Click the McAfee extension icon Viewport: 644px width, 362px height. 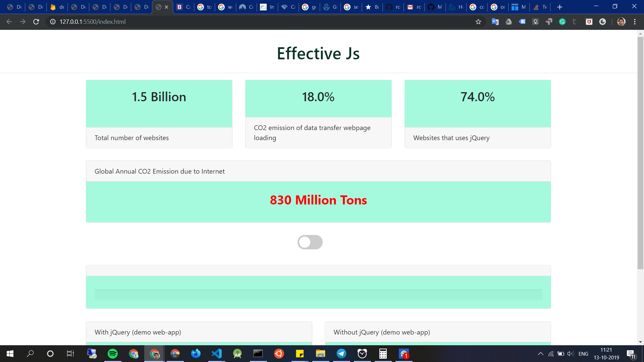click(589, 22)
